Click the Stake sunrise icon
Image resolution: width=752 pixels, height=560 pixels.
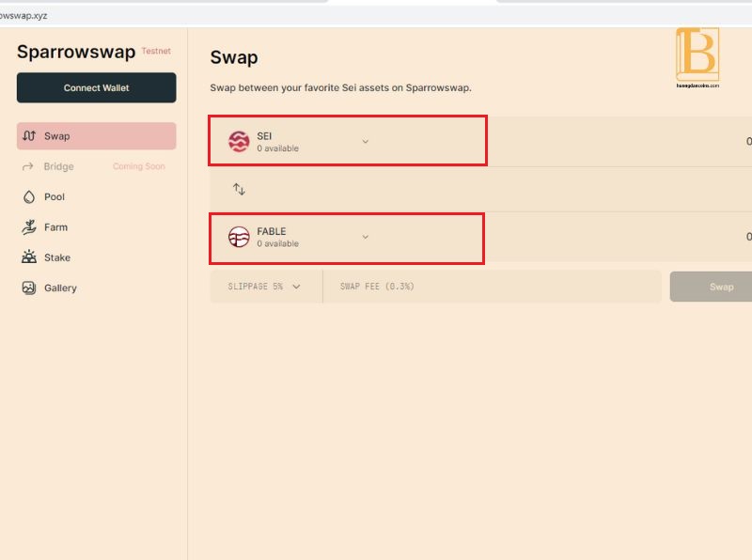[29, 257]
